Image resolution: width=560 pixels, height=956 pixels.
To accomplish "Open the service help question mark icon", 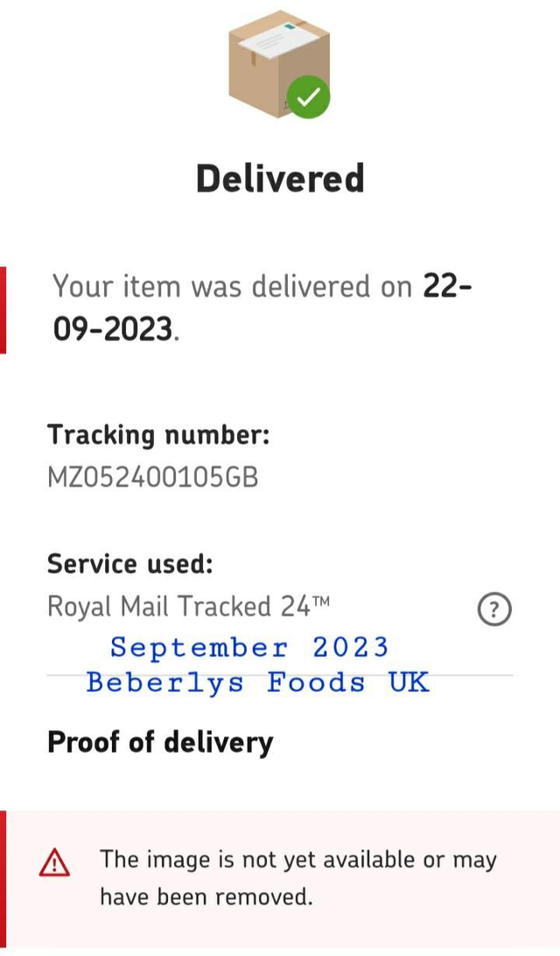I will click(x=494, y=608).
